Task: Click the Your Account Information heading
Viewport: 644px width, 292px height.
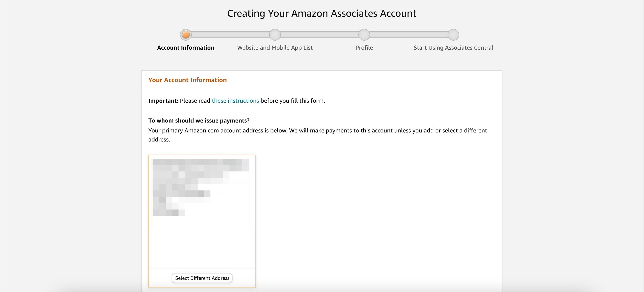Action: (187, 80)
